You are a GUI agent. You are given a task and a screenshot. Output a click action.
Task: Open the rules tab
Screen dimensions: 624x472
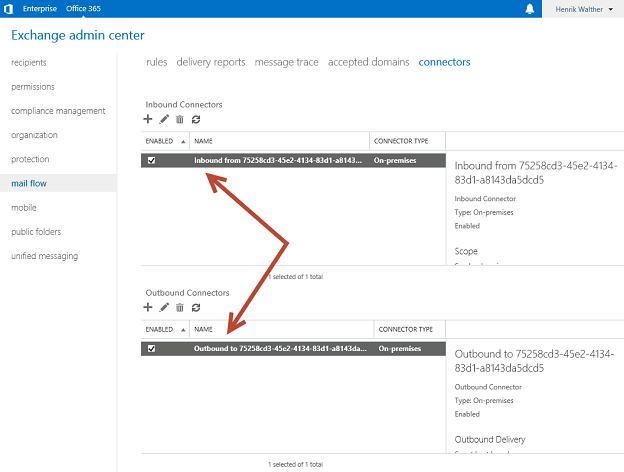click(157, 62)
